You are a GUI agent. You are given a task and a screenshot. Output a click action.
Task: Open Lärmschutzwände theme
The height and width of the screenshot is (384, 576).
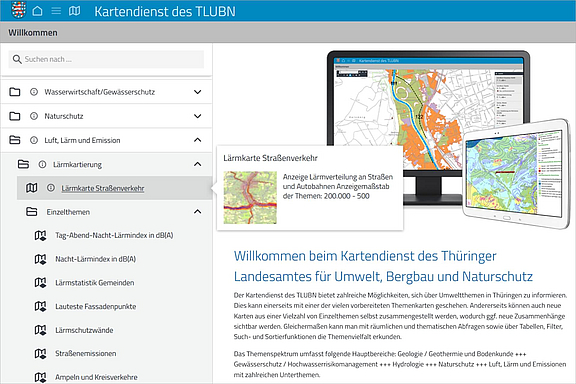[x=84, y=330]
